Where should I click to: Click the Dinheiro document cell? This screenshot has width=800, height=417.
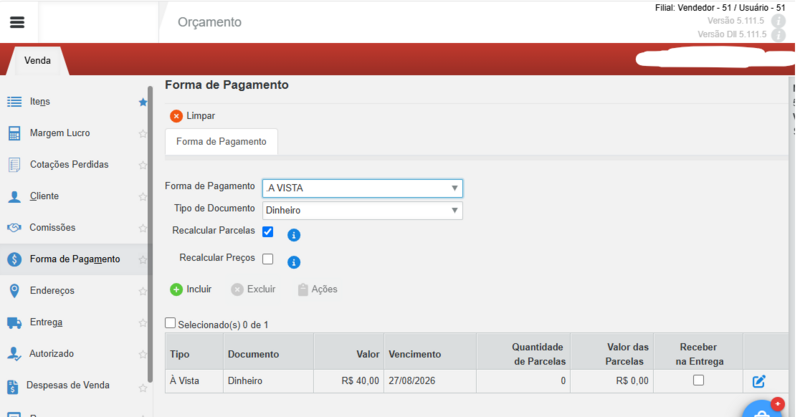(x=268, y=381)
